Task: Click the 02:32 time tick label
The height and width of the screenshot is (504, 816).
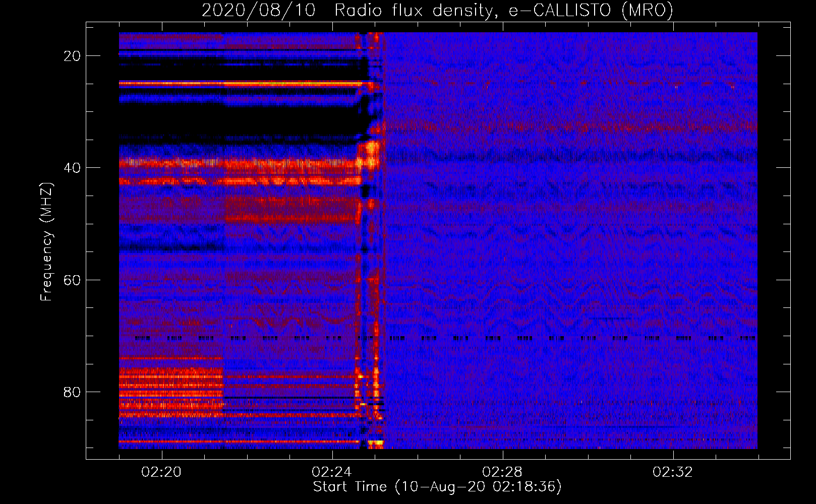Action: [673, 472]
